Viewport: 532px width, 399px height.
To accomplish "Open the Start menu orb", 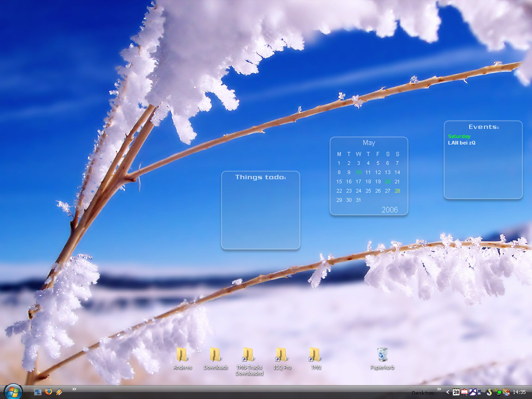I will click(13, 392).
